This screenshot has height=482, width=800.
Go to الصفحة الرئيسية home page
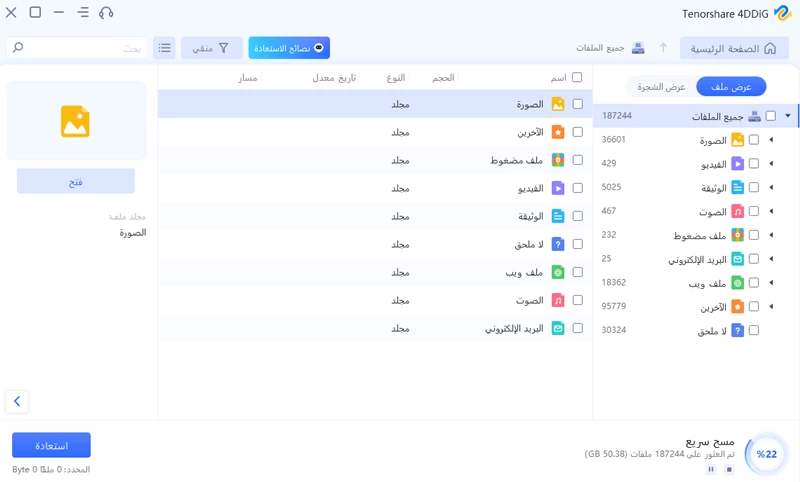tap(734, 48)
